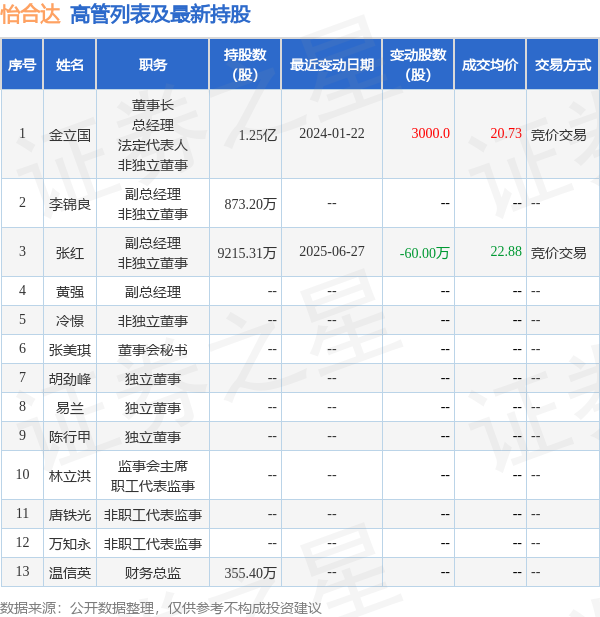This screenshot has height=617, width=600.
Task: Click 非独立董事 in 冷憬's row
Action: click(153, 321)
